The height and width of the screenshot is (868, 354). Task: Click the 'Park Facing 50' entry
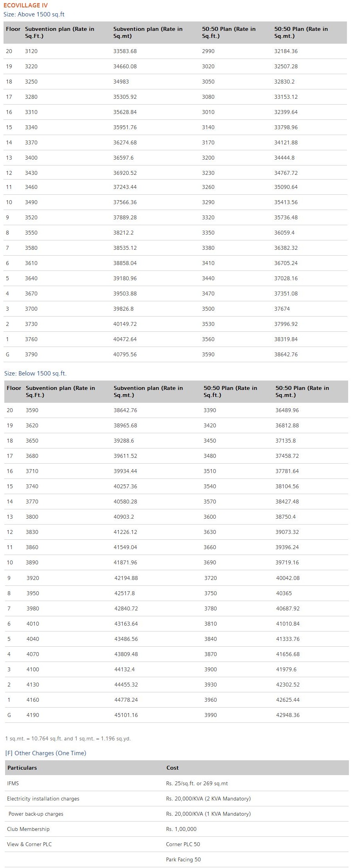click(183, 859)
